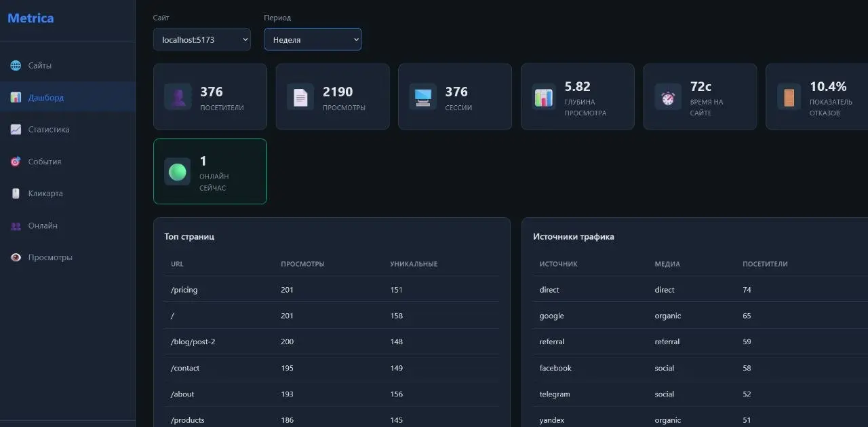Screen dimensions: 868x427
Task: Click the document icon on Просмотры card
Action: coord(300,97)
